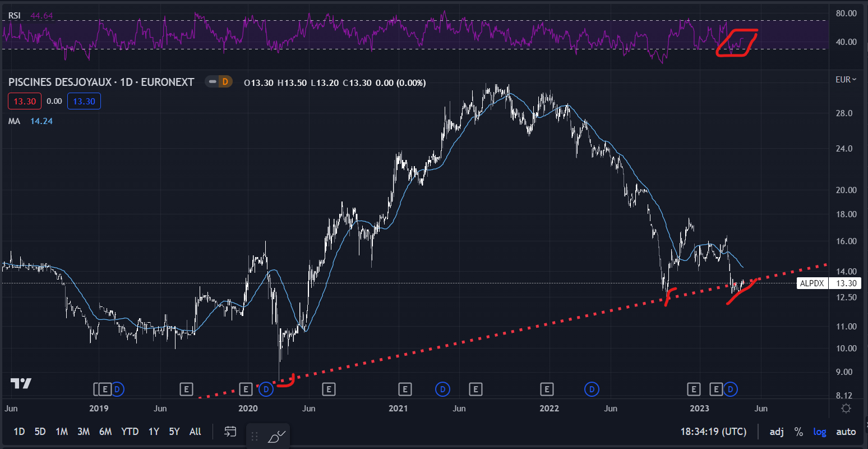Viewport: 868px width, 449px height.
Task: Toggle adjusted data with adj button
Action: coord(777,432)
